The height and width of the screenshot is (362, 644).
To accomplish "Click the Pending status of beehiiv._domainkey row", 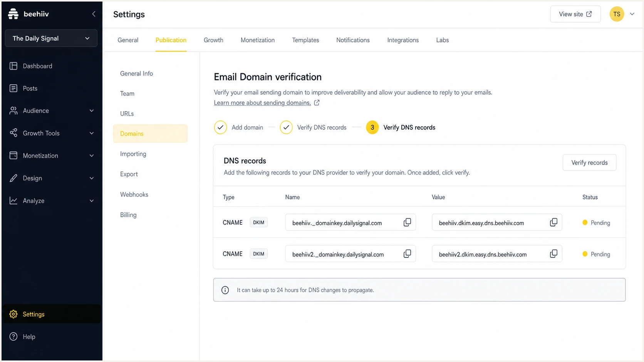I will point(596,223).
